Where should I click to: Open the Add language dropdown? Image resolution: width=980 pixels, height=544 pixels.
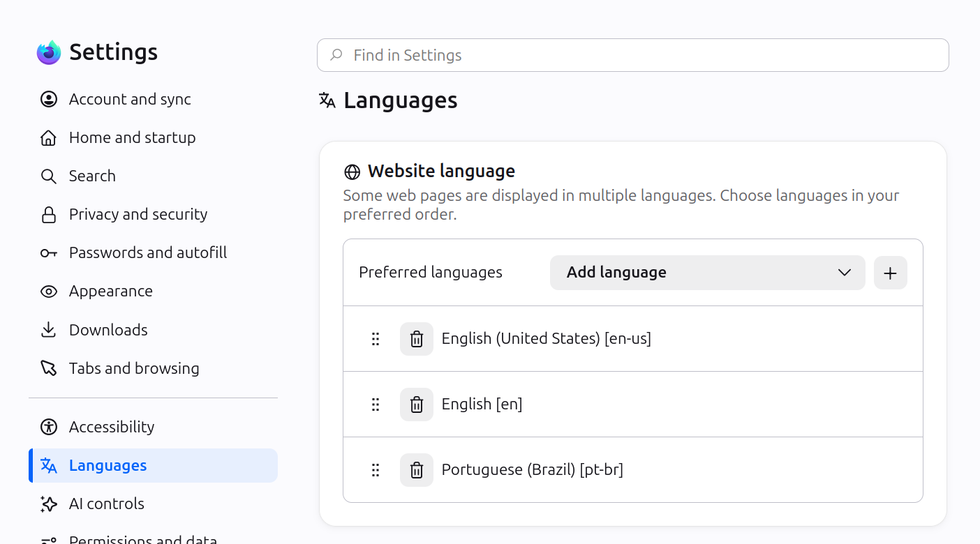[x=708, y=273]
